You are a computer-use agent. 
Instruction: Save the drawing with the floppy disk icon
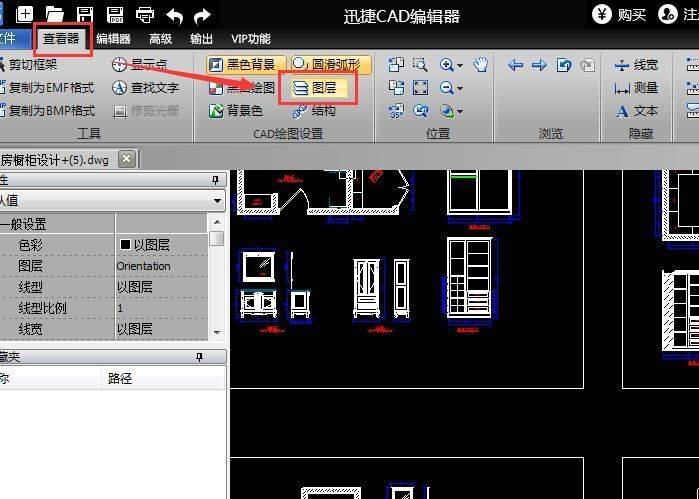coord(85,15)
